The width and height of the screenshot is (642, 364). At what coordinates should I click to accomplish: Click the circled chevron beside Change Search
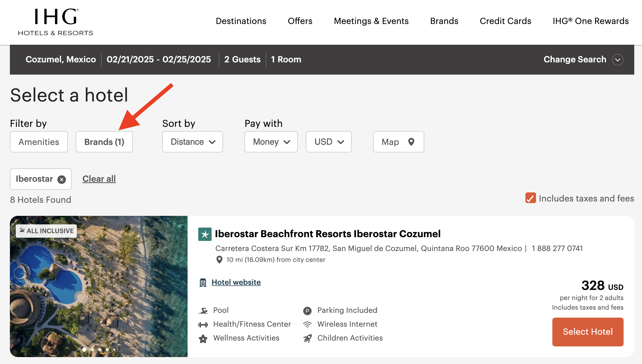(x=618, y=60)
